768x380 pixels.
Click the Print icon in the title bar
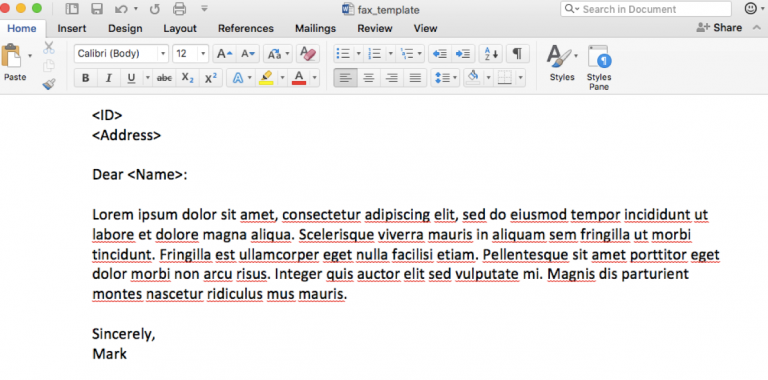pyautogui.click(x=180, y=9)
